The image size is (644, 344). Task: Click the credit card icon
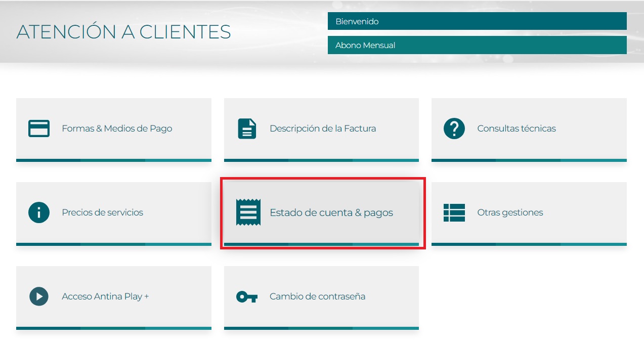click(38, 128)
